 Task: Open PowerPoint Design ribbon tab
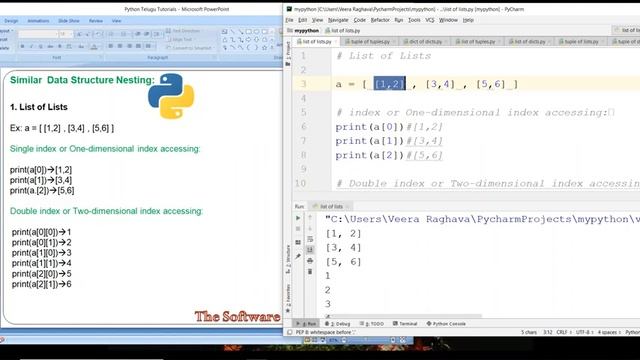11,21
